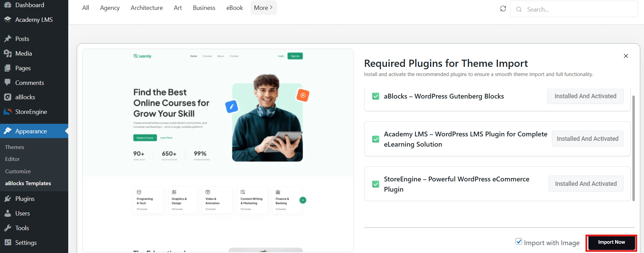This screenshot has width=644, height=253.
Task: Click the Tools wrench icon
Action: coord(8,228)
